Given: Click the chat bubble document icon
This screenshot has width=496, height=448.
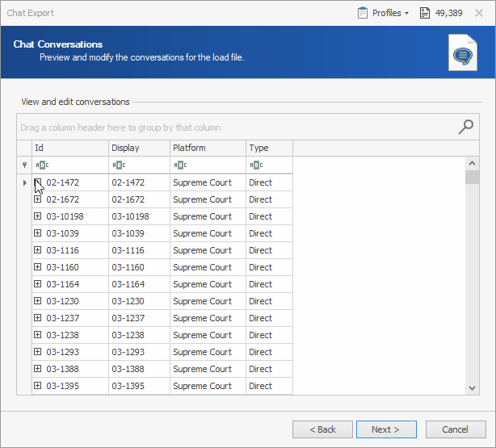Looking at the screenshot, I should (462, 52).
